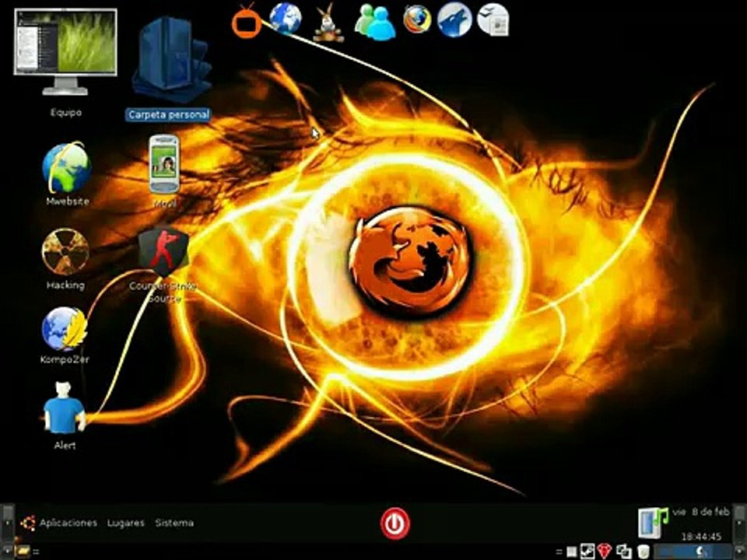747x560 pixels.
Task: Open the Hacking radioactive desktop icon
Action: 65,252
